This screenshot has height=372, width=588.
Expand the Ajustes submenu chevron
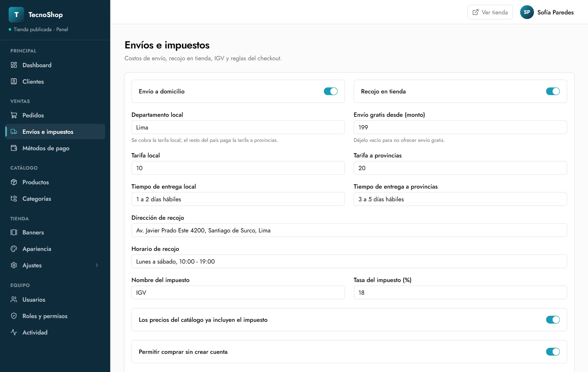pyautogui.click(x=97, y=265)
